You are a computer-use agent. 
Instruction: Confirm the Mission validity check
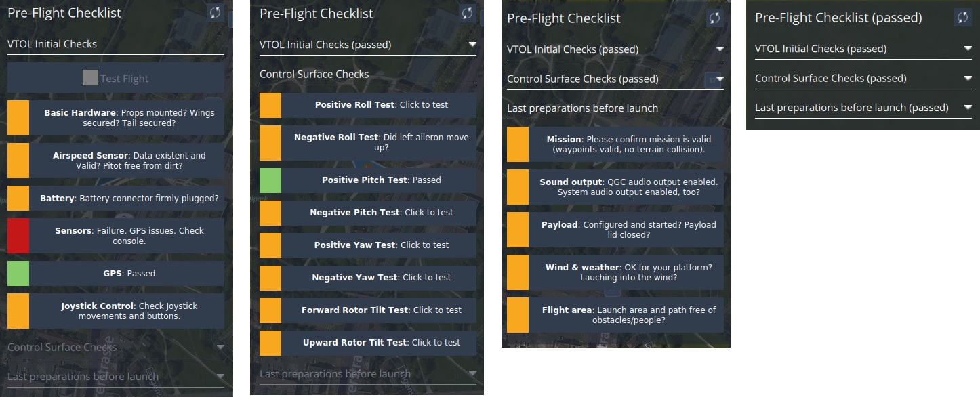pos(615,144)
